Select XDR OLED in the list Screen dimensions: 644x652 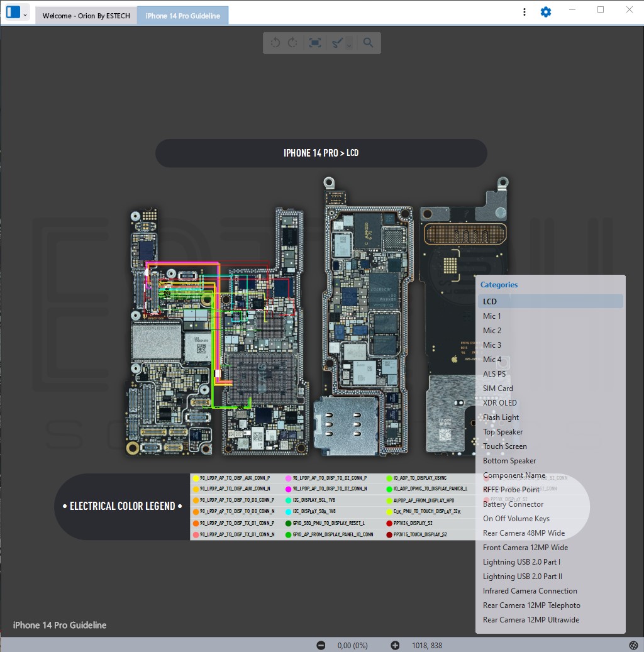550,403
